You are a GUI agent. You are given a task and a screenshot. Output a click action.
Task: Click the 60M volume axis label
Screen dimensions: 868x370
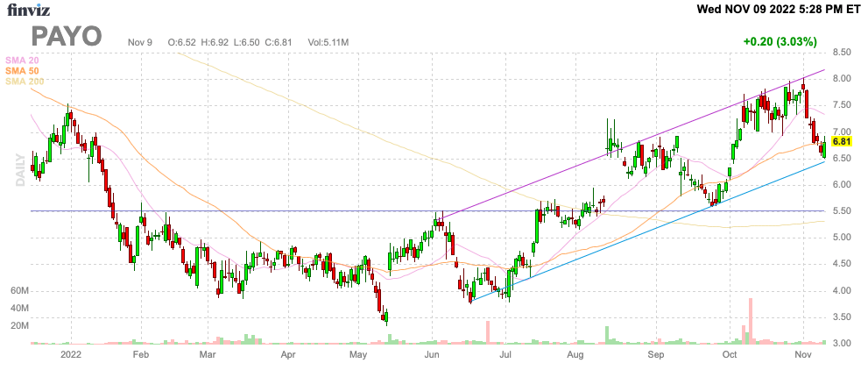click(18, 291)
